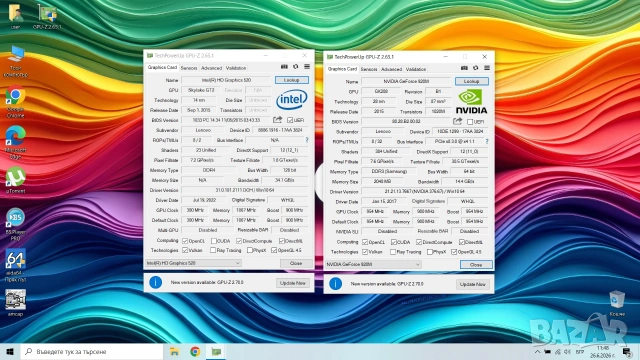Select the Recycle Bin desktop icon

coord(617,303)
